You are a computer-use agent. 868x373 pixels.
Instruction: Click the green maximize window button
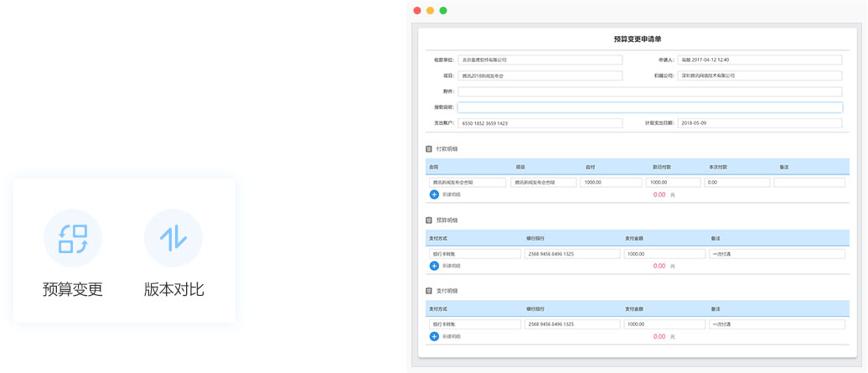point(443,11)
